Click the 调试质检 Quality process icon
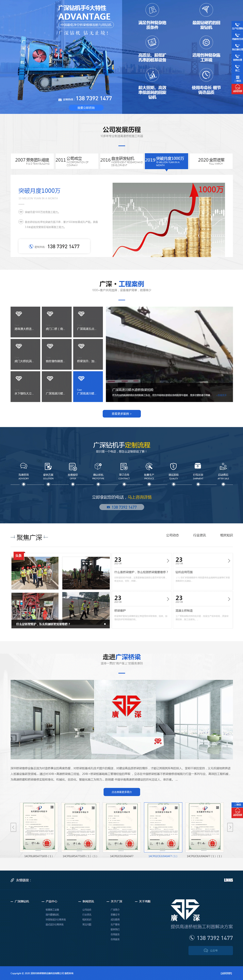This screenshot has width=243, height=980. click(x=173, y=466)
